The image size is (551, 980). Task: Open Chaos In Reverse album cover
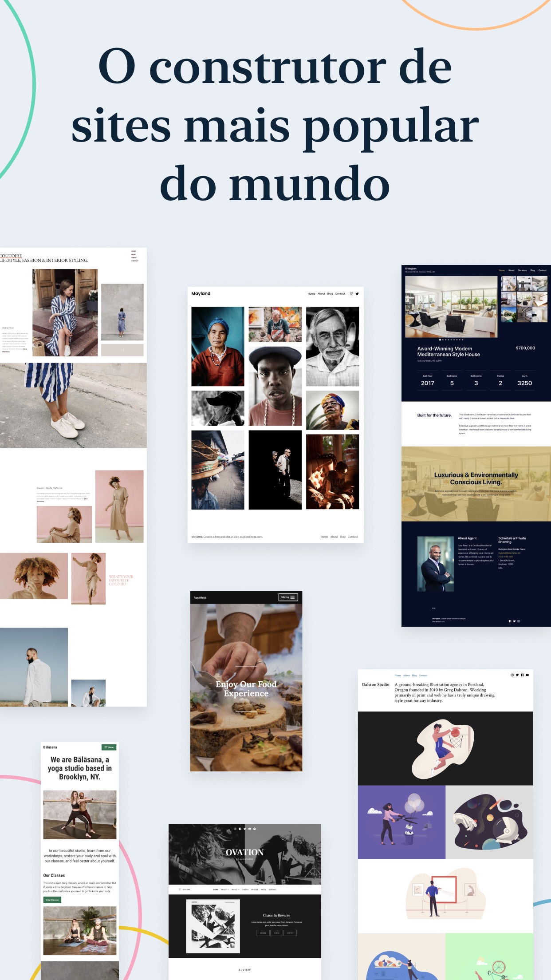tap(213, 926)
